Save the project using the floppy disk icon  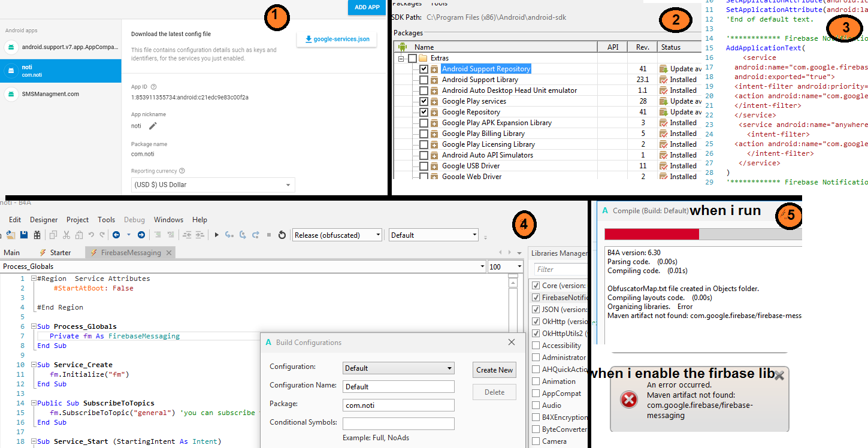pyautogui.click(x=25, y=235)
